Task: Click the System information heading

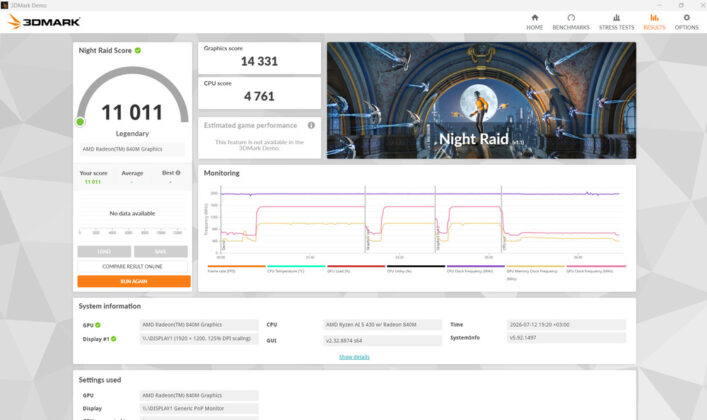Action: coord(110,306)
